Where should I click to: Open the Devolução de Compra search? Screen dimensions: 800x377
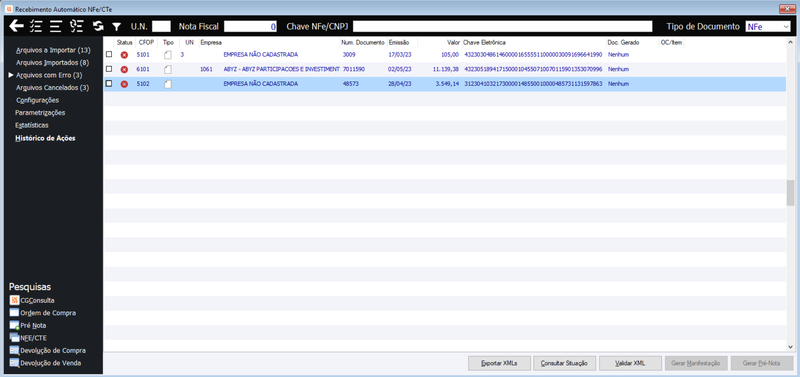tap(48, 350)
